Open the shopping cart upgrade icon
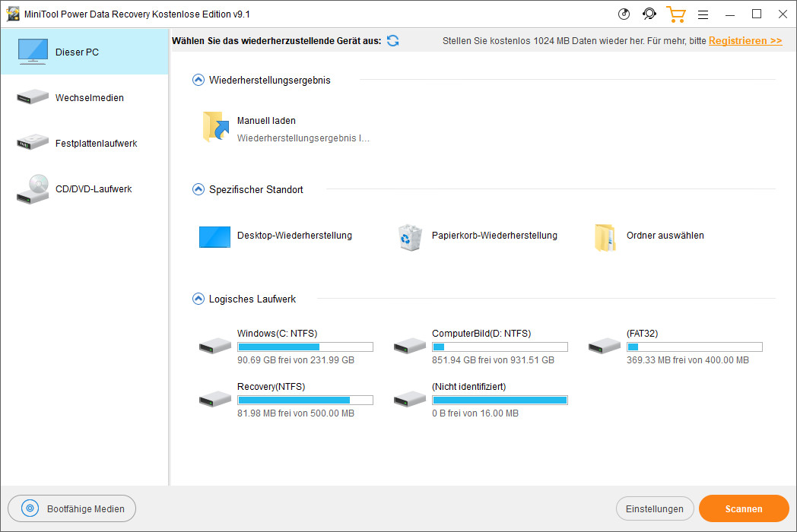Image resolution: width=797 pixels, height=532 pixels. coord(676,14)
